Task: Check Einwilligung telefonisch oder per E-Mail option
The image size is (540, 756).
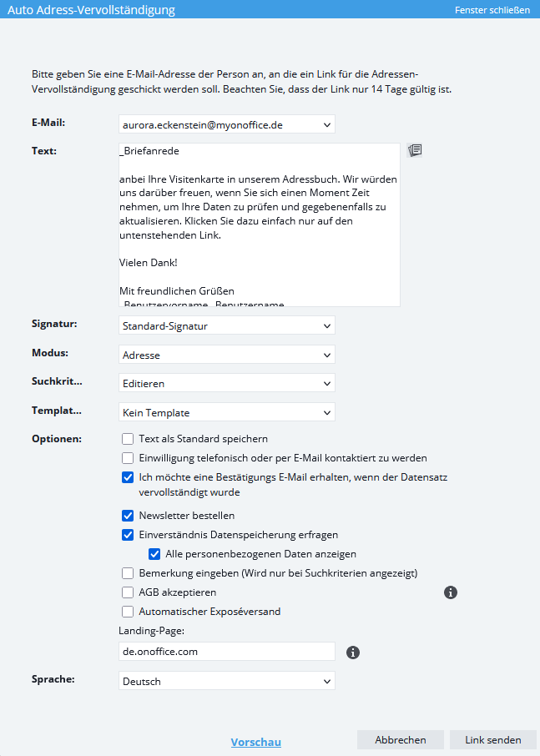Action: pyautogui.click(x=128, y=458)
